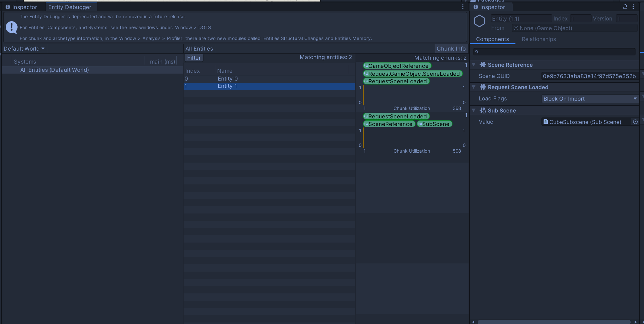The image size is (644, 324).
Task: Select All Entities (Default World) row
Action: coord(93,70)
